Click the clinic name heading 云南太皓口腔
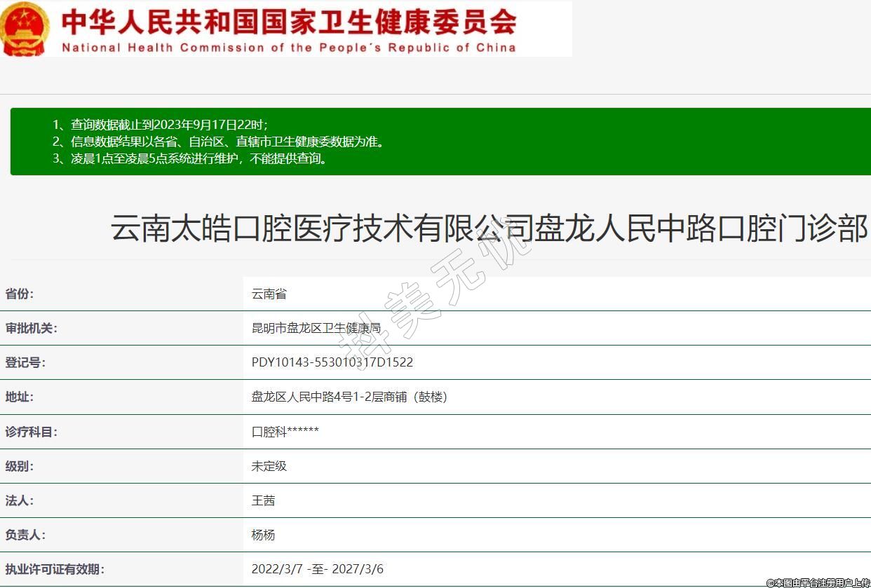 tap(489, 229)
